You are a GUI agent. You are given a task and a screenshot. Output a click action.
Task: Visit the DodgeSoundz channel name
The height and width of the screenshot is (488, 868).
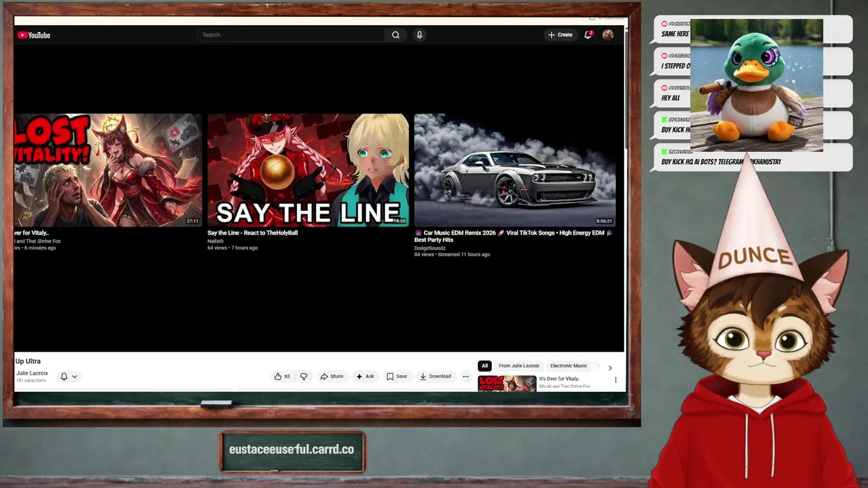click(430, 248)
